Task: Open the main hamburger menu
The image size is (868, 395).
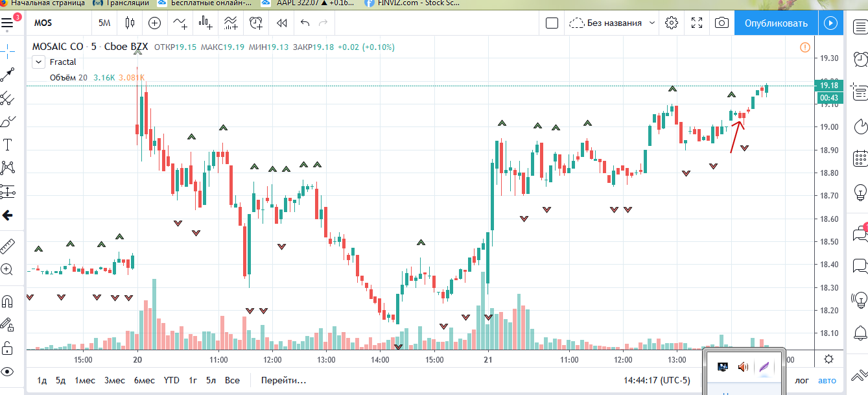Action: [x=7, y=23]
